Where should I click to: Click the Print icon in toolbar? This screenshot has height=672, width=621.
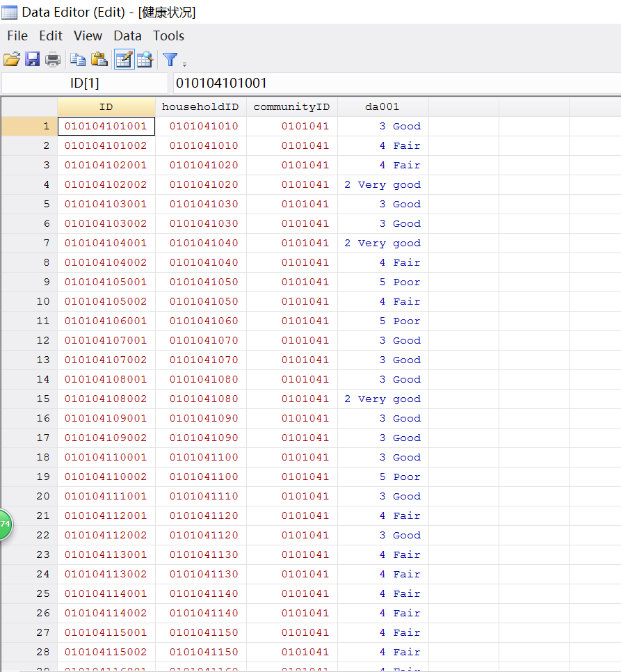[53, 60]
